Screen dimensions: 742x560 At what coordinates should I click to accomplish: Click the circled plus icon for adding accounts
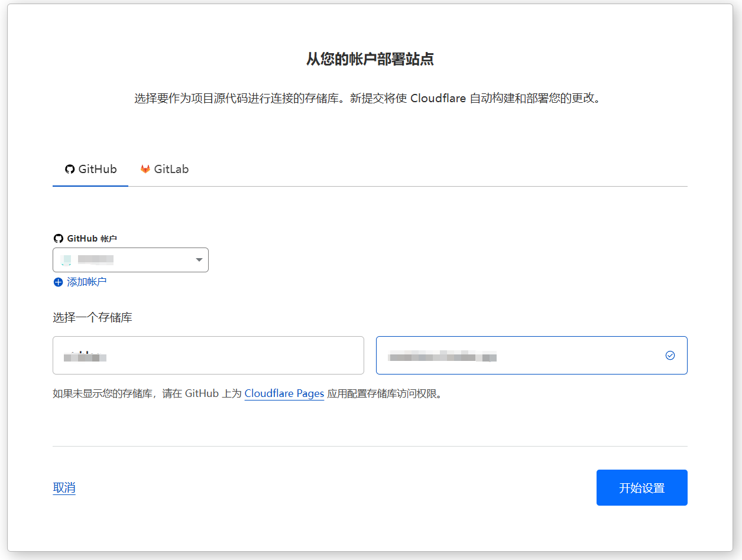pyautogui.click(x=57, y=282)
